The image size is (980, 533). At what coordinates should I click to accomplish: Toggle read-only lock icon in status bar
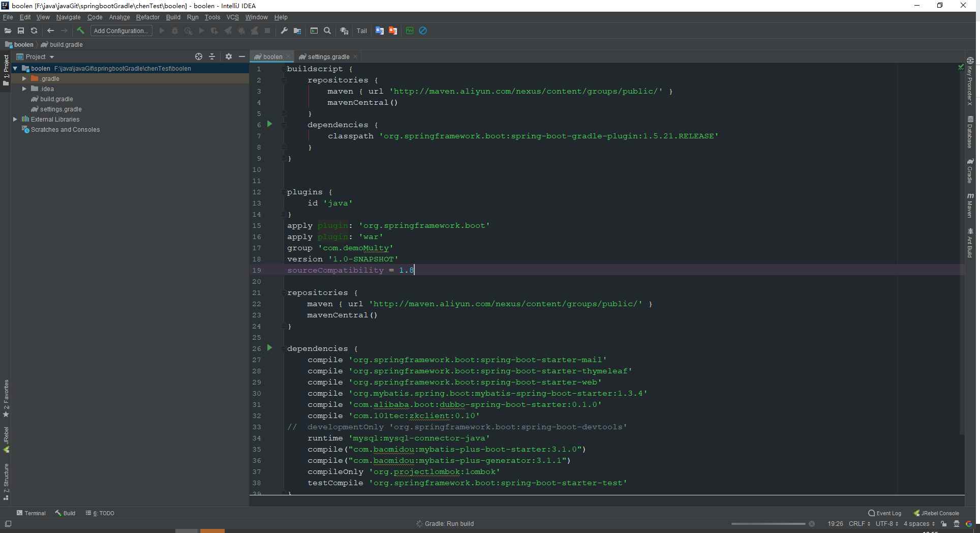943,524
